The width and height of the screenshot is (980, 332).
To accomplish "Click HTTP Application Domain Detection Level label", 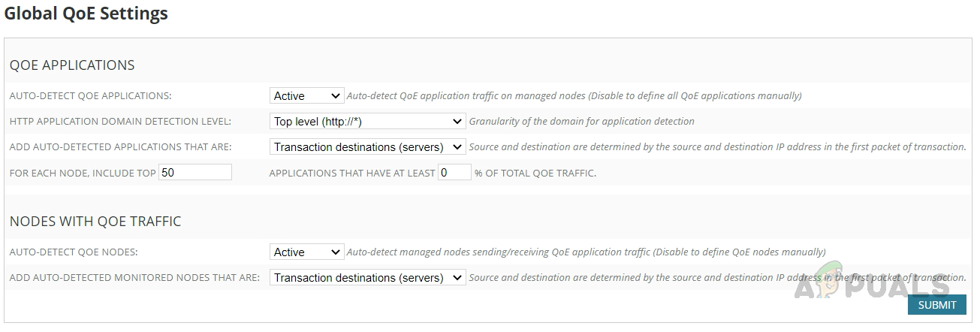I will pyautogui.click(x=120, y=122).
